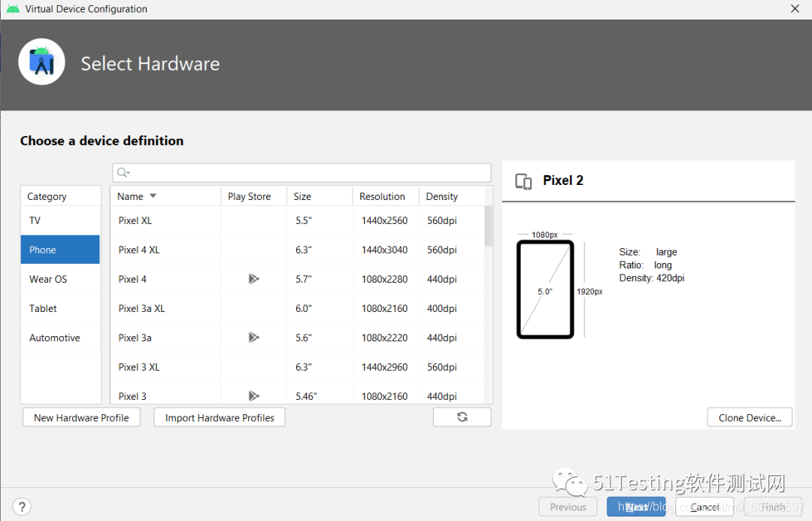The width and height of the screenshot is (812, 521).
Task: Focus the device search input field
Action: coord(301,172)
